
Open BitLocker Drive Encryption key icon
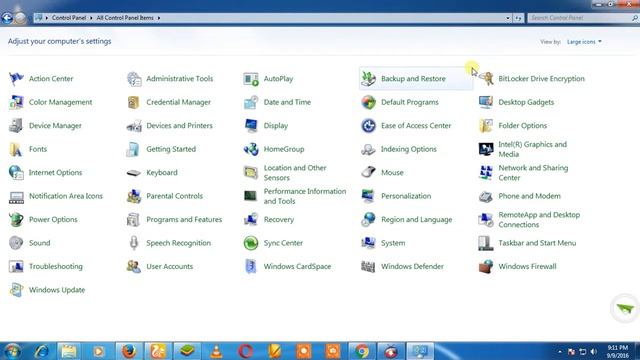[486, 78]
